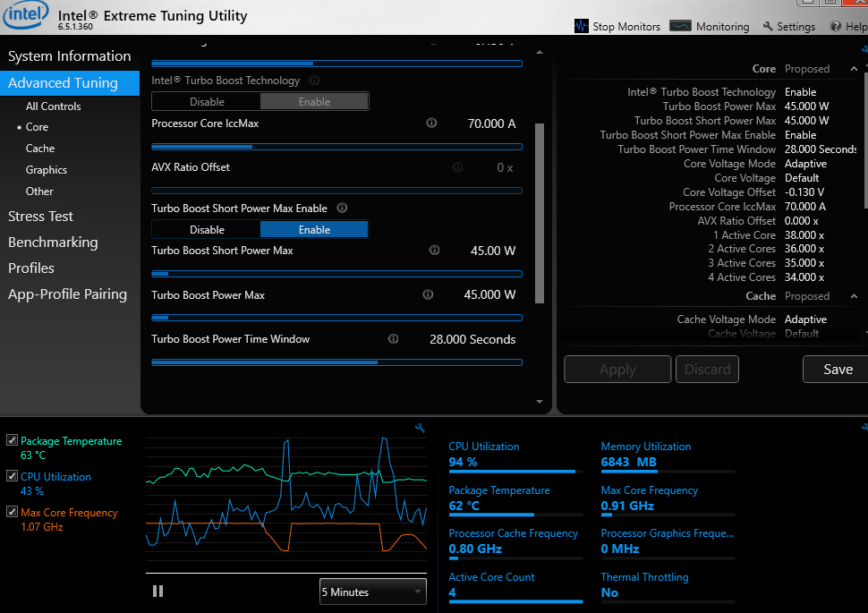Screen dimensions: 868x613
Task: Click the Discard button
Action: (708, 370)
